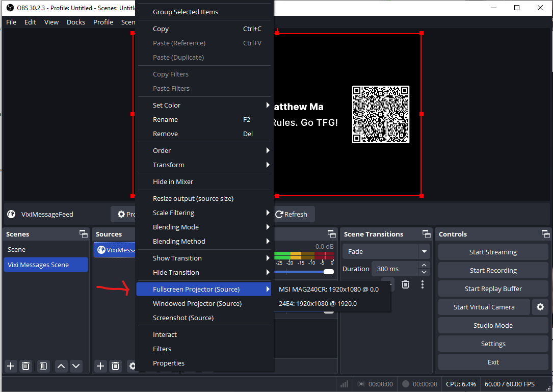The image size is (553, 392).
Task: Expand the Set Color submenu
Action: coord(204,105)
